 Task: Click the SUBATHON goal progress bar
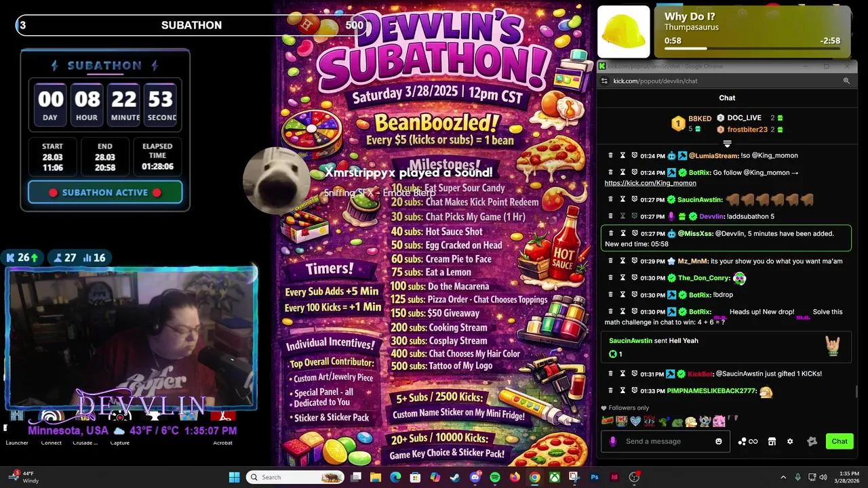click(x=192, y=25)
